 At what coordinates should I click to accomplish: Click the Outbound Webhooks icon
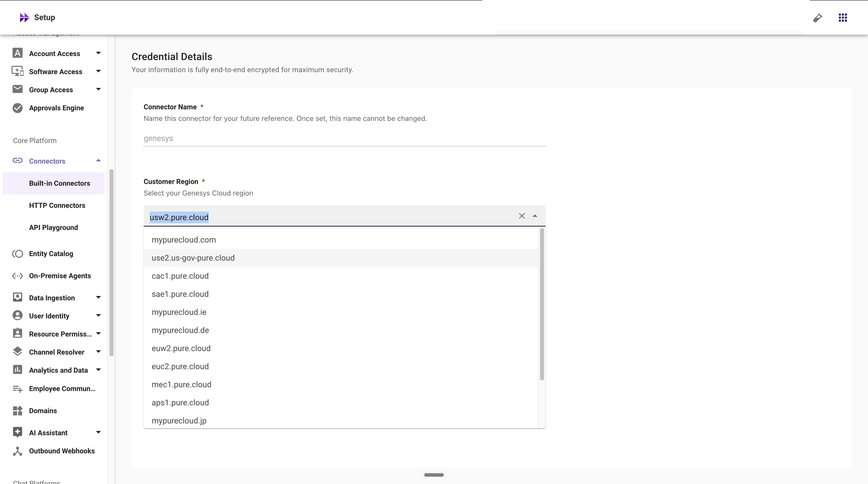point(18,451)
